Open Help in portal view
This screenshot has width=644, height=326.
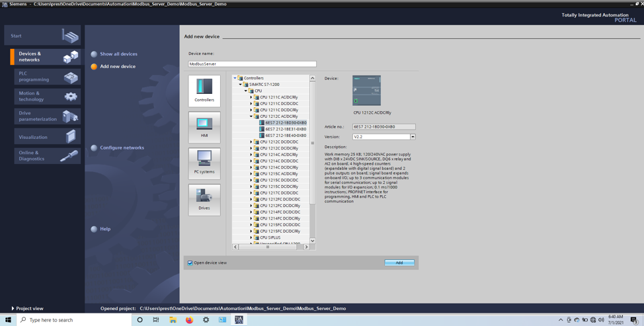pyautogui.click(x=101, y=229)
